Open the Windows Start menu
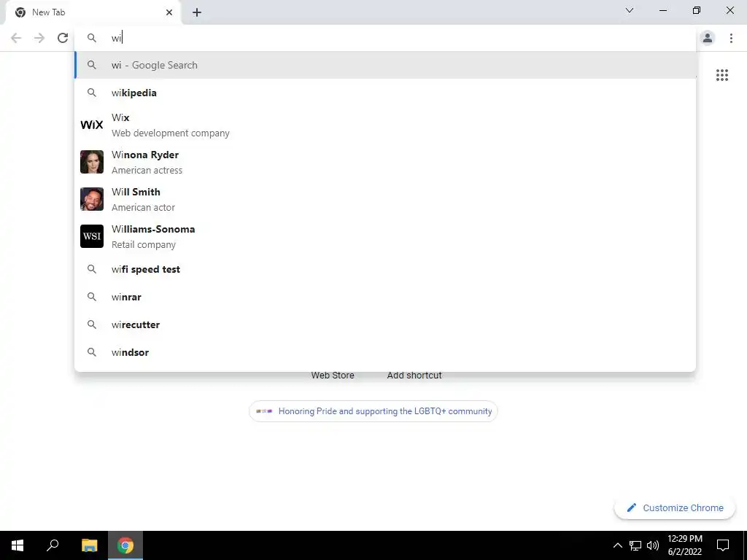Viewport: 747px width, 560px height. coord(18,545)
